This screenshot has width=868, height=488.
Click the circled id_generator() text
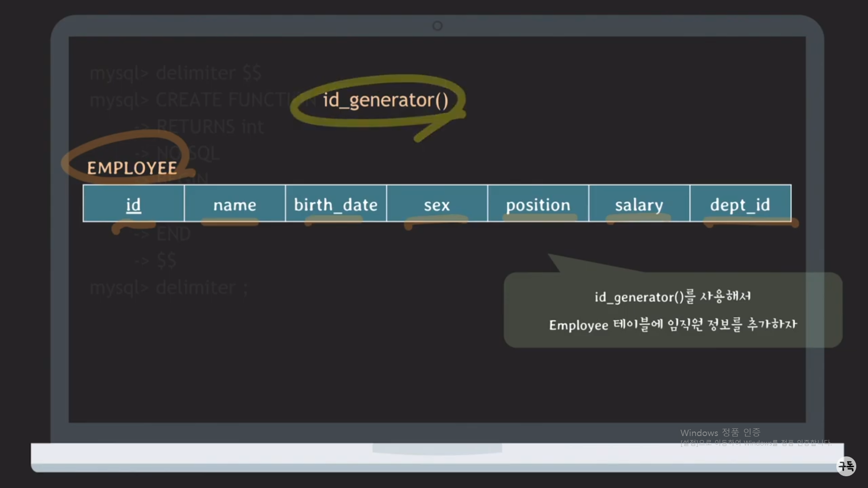(x=385, y=100)
